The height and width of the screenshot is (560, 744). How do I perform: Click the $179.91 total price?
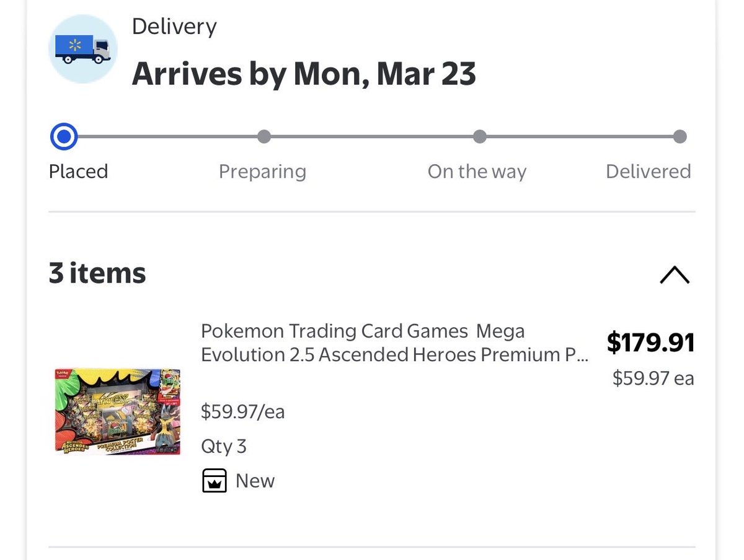coord(650,343)
